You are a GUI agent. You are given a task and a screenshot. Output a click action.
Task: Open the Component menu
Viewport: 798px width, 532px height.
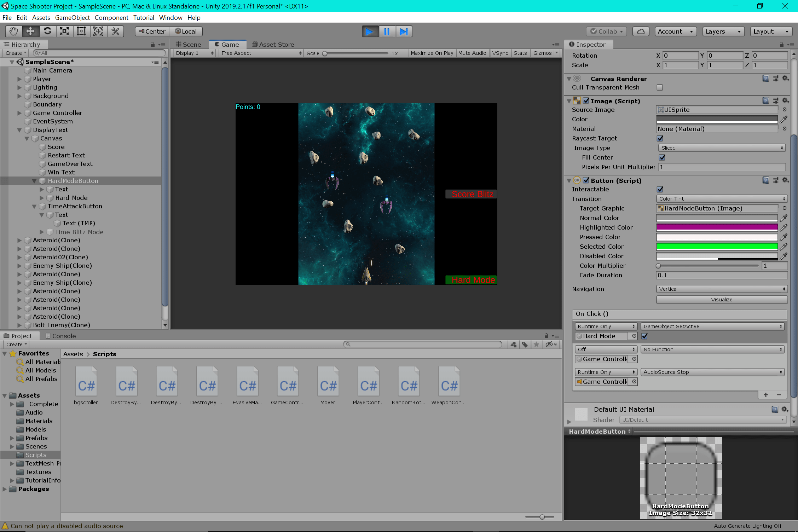(111, 18)
